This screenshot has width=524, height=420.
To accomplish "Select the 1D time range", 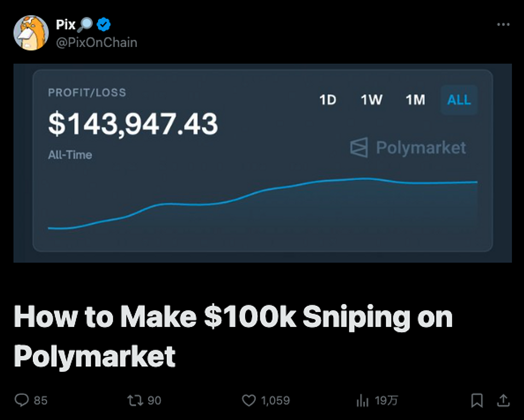I will [327, 100].
